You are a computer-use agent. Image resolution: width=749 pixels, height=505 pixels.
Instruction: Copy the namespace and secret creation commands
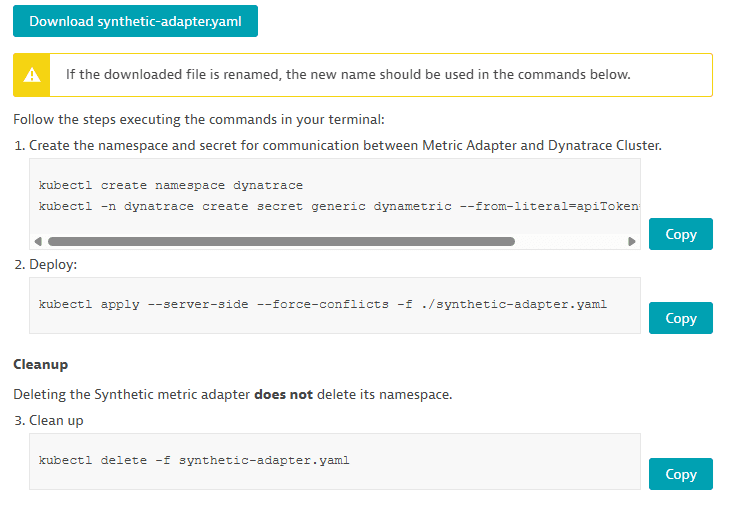point(680,234)
